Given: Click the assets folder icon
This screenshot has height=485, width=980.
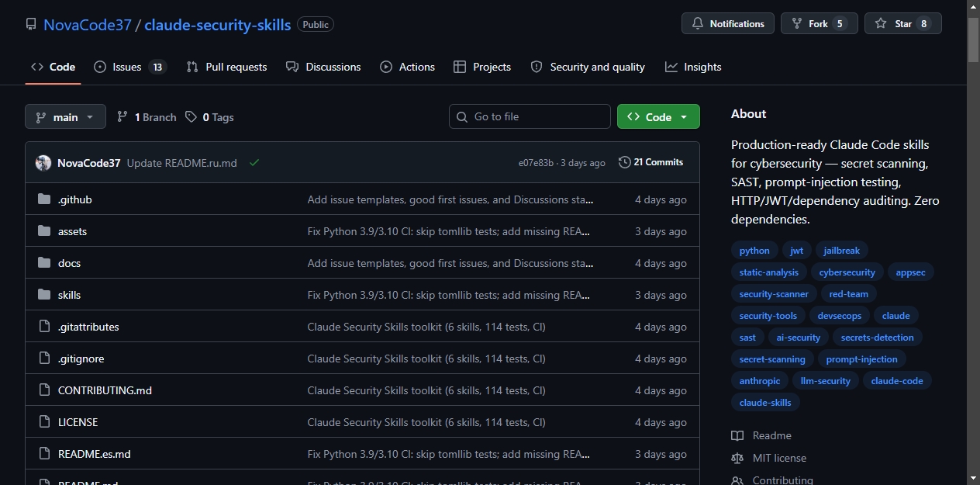Looking at the screenshot, I should [44, 231].
